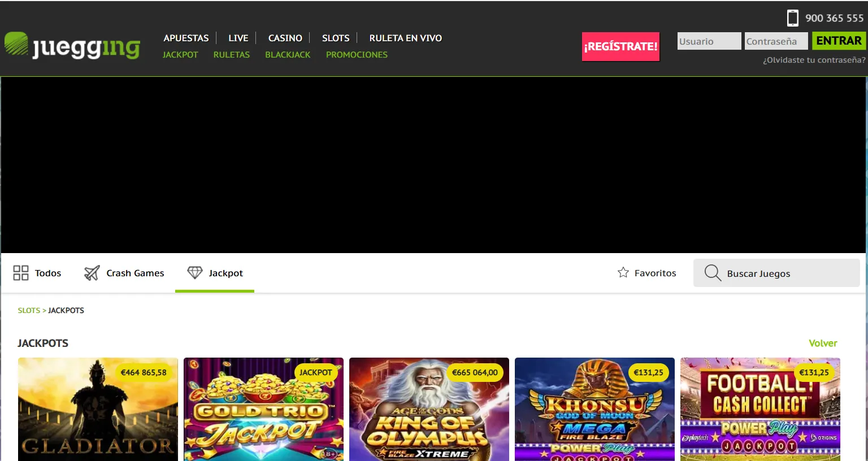The width and height of the screenshot is (868, 461).
Task: Open the Favoritos list
Action: pyautogui.click(x=647, y=273)
